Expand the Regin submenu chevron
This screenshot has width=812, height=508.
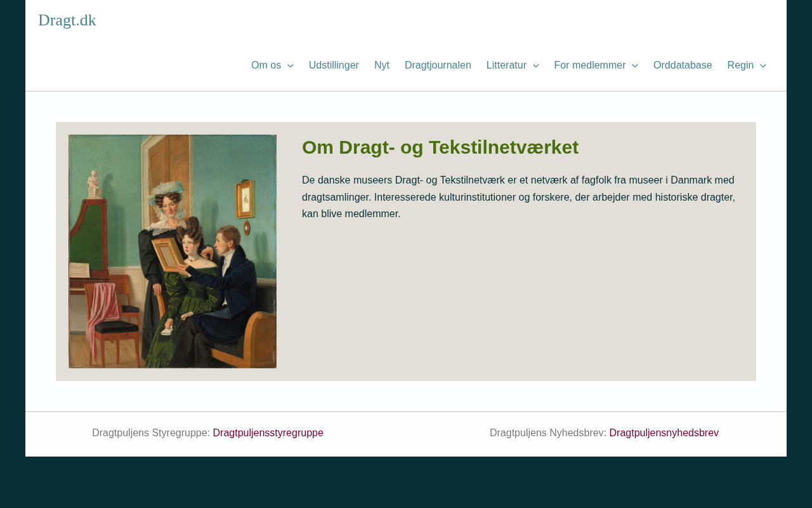point(763,65)
